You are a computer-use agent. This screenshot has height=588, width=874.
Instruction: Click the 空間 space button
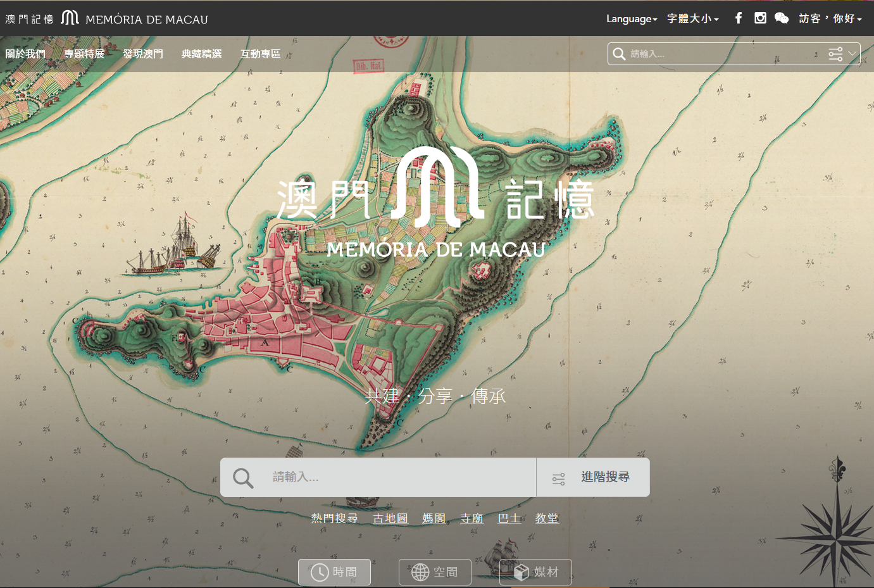(x=435, y=572)
